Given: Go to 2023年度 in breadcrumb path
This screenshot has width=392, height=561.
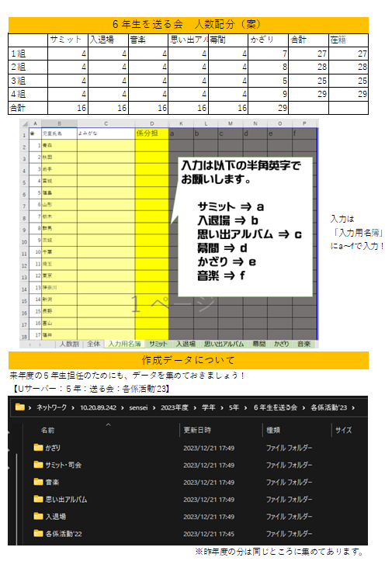Looking at the screenshot, I should [175, 407].
